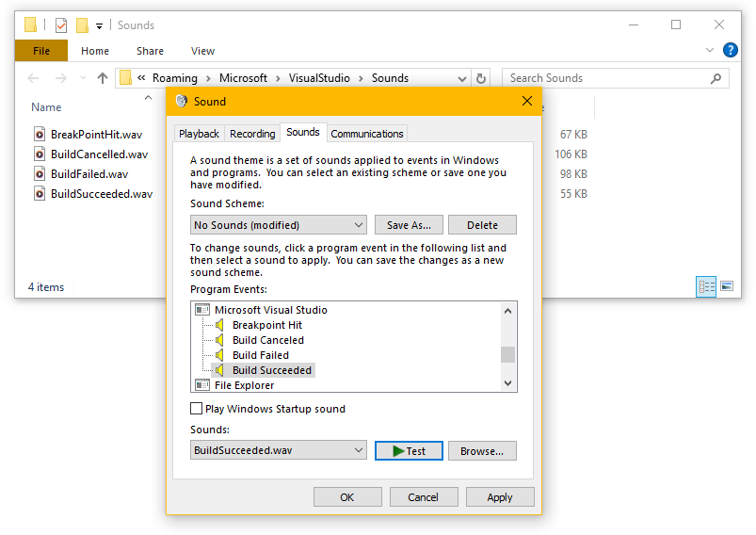
Task: Click the search magnifier icon
Action: click(x=716, y=78)
